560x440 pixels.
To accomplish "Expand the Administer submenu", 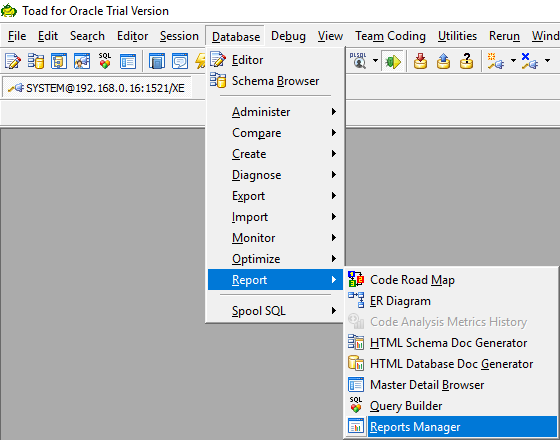I will pyautogui.click(x=275, y=112).
